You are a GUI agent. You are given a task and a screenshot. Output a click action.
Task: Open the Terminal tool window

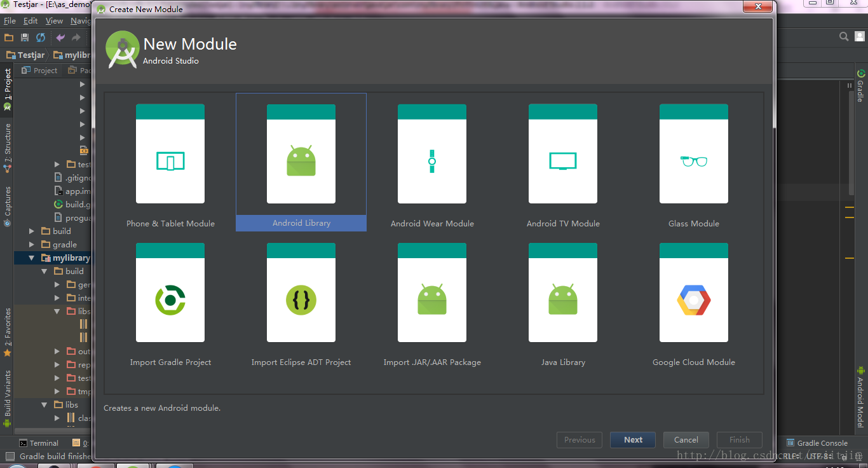tap(39, 443)
